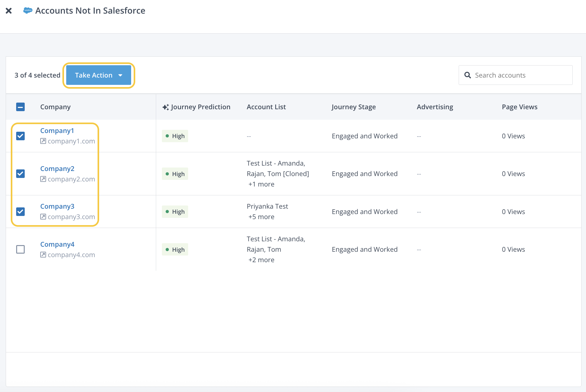Uncheck the Company1 checkbox
The height and width of the screenshot is (392, 586).
coord(21,136)
